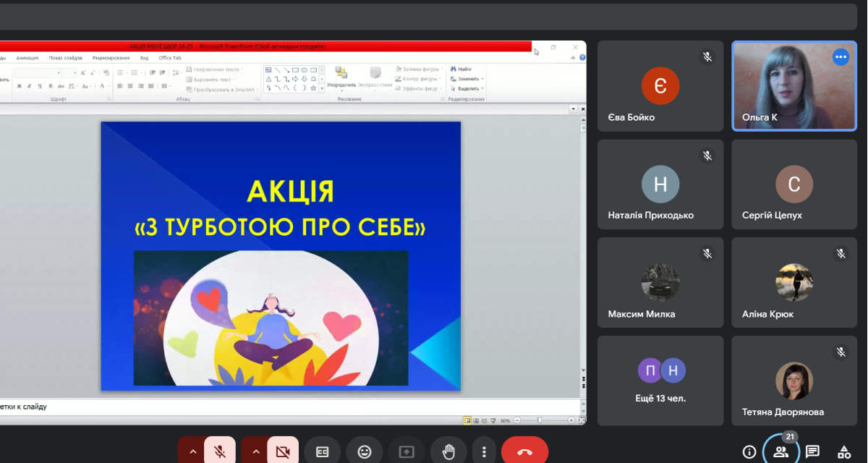The width and height of the screenshot is (868, 463).
Task: Open the Рецензирование ribbon tab
Action: pos(111,58)
